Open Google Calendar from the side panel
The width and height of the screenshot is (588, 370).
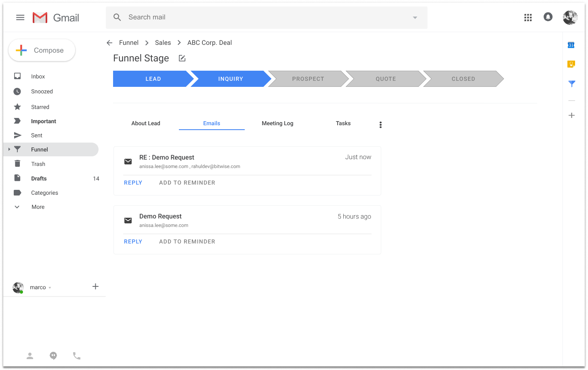571,45
